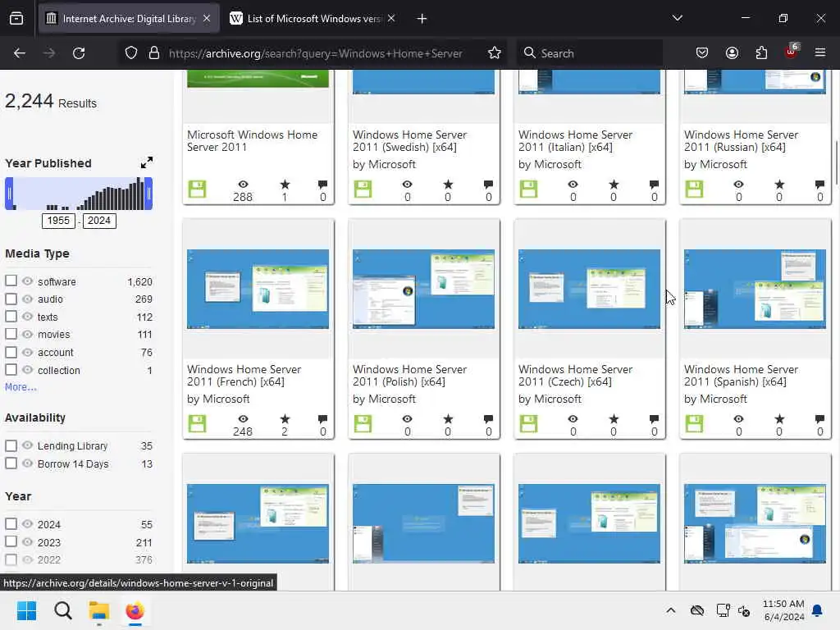This screenshot has width=840, height=630.
Task: Check the collection media type checkbox
Action: 11,370
